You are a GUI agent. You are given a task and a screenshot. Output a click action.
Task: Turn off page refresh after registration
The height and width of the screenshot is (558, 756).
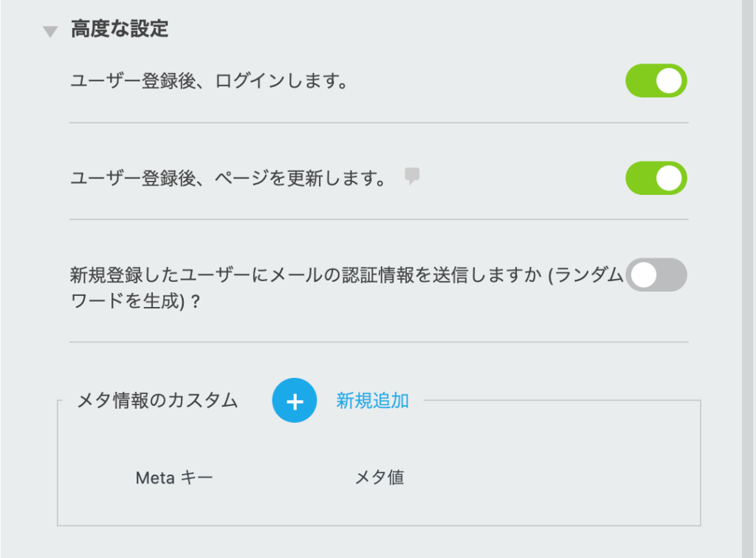[x=656, y=178]
